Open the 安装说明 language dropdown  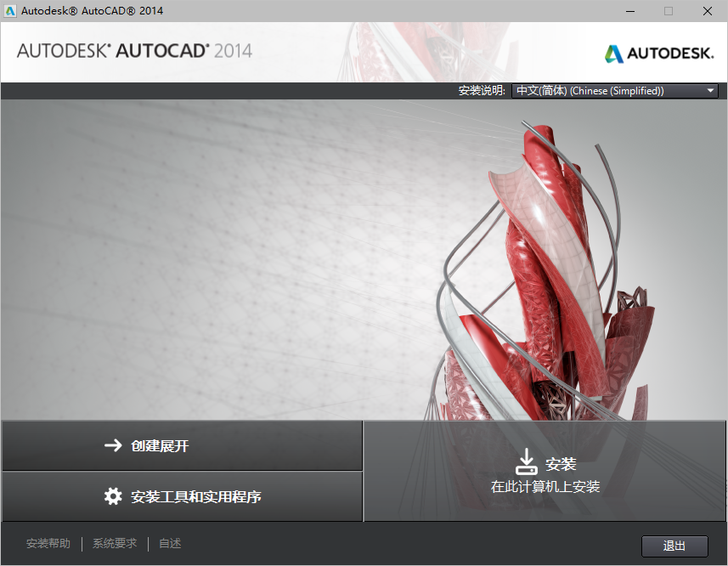tap(615, 90)
